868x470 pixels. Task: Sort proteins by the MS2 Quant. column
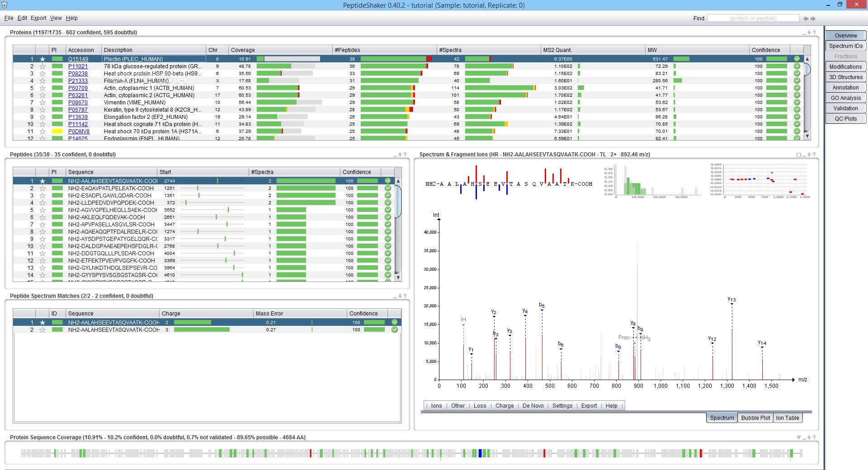[593, 50]
